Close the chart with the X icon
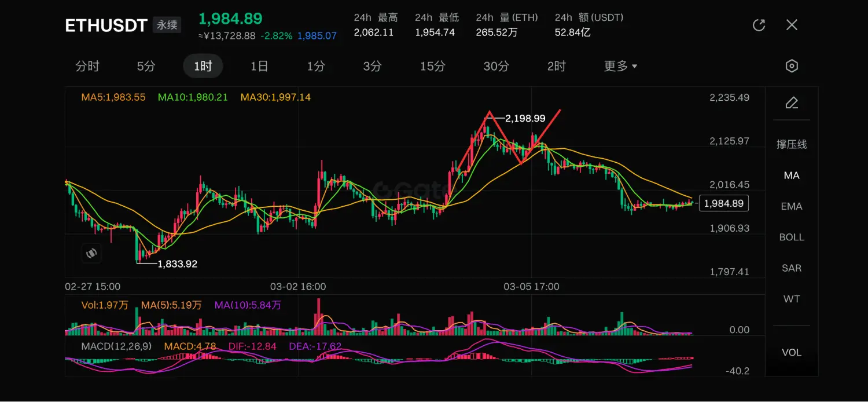This screenshot has height=402, width=868. [792, 25]
